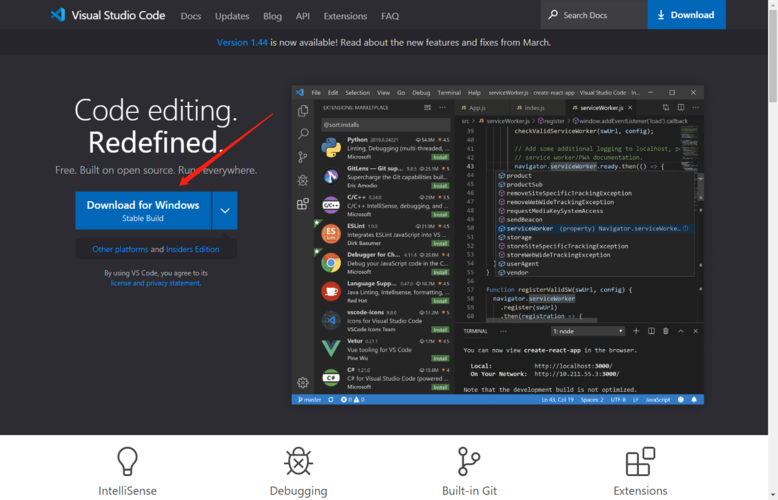The width and height of the screenshot is (778, 500).
Task: Click the Built-in Git branch icon
Action: click(x=469, y=461)
